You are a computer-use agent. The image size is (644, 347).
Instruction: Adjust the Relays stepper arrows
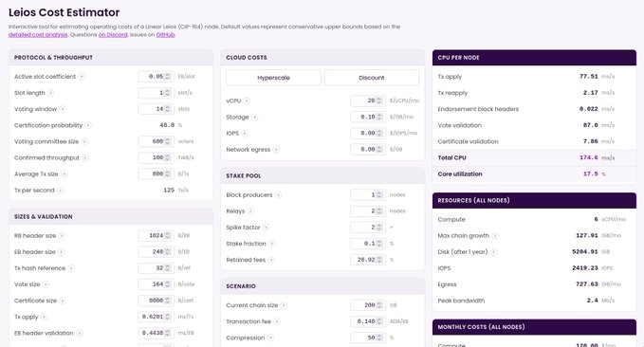[379, 211]
